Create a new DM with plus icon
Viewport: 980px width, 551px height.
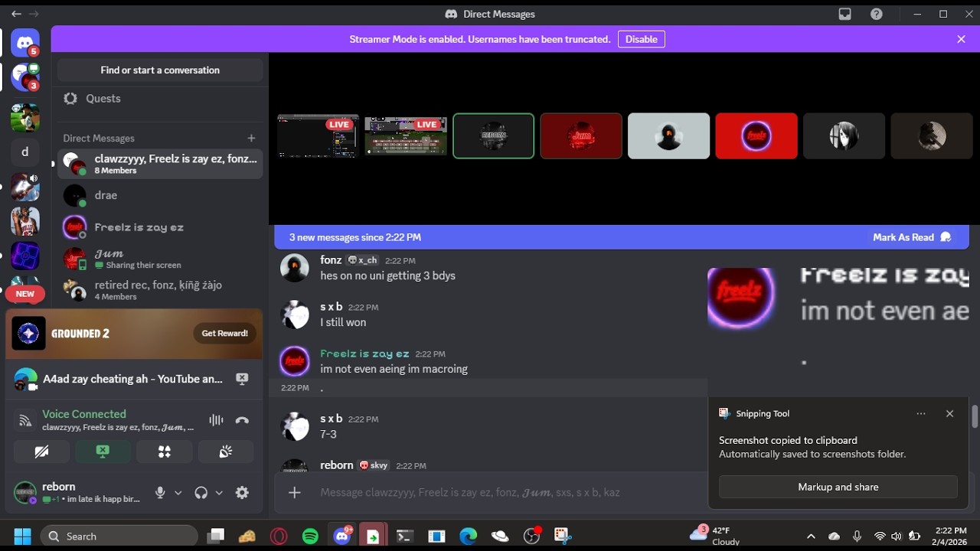click(x=251, y=138)
